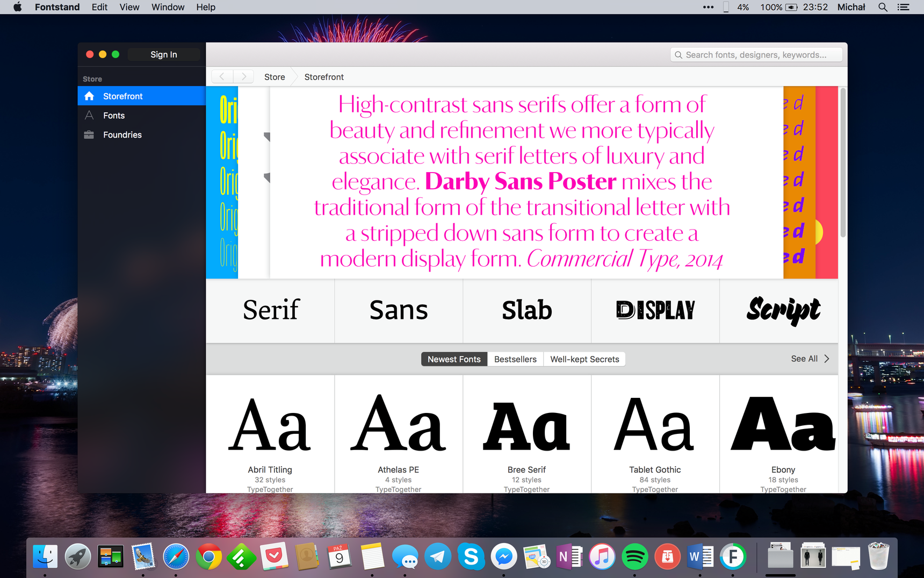Launch Google Chrome from the dock
The image size is (924, 578).
tap(209, 556)
